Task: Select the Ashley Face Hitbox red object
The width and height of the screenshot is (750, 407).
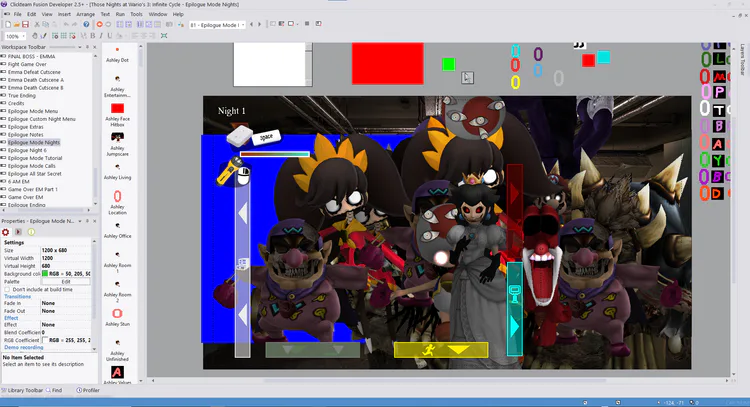Action: pyautogui.click(x=117, y=115)
